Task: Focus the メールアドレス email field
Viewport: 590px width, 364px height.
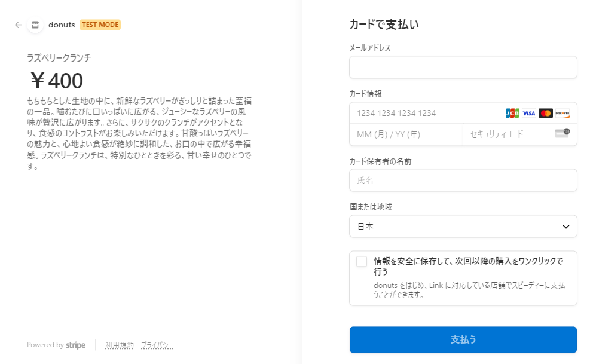Action: (x=463, y=68)
